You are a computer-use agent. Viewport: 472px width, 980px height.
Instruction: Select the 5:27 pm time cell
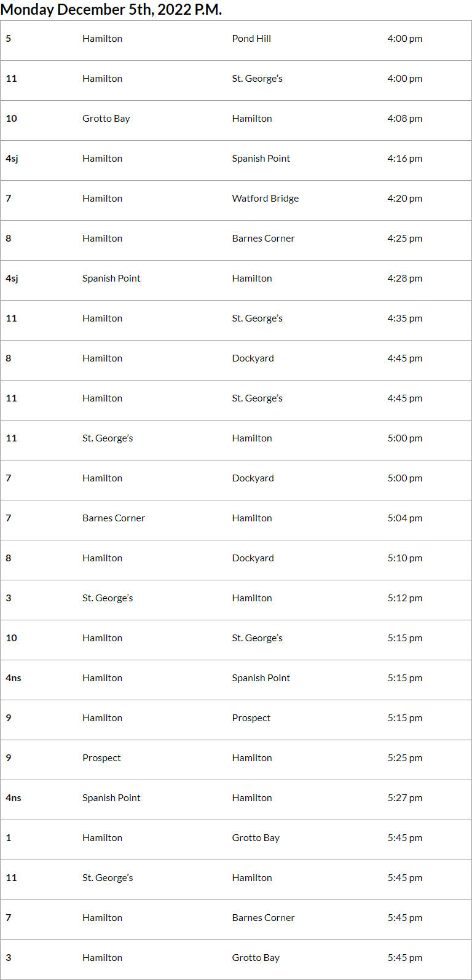(404, 798)
